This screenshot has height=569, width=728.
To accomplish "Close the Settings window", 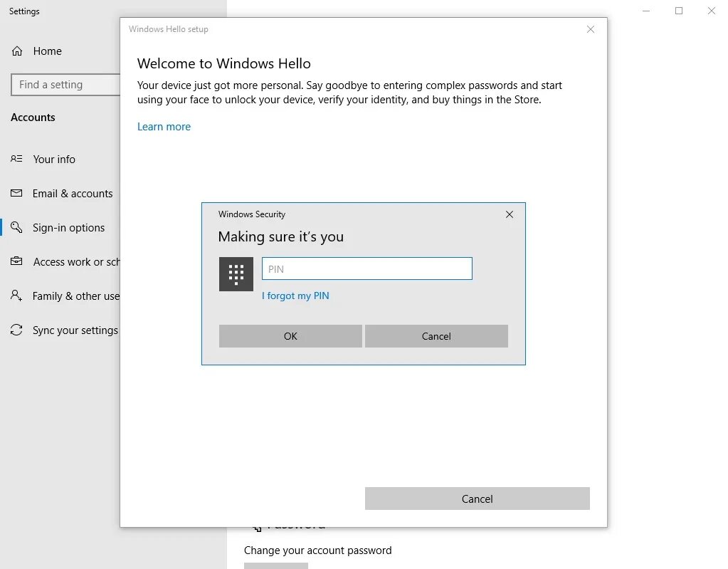I will click(x=712, y=11).
